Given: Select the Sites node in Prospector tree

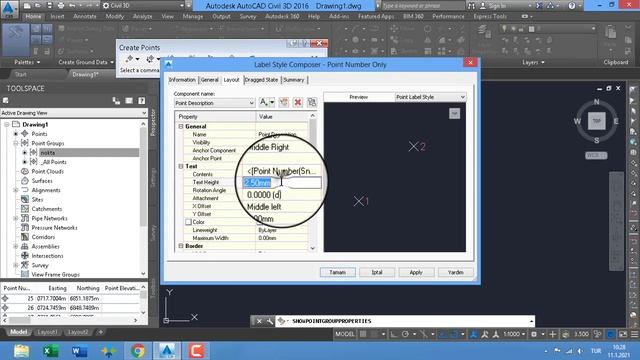Looking at the screenshot, I should click(38, 200).
